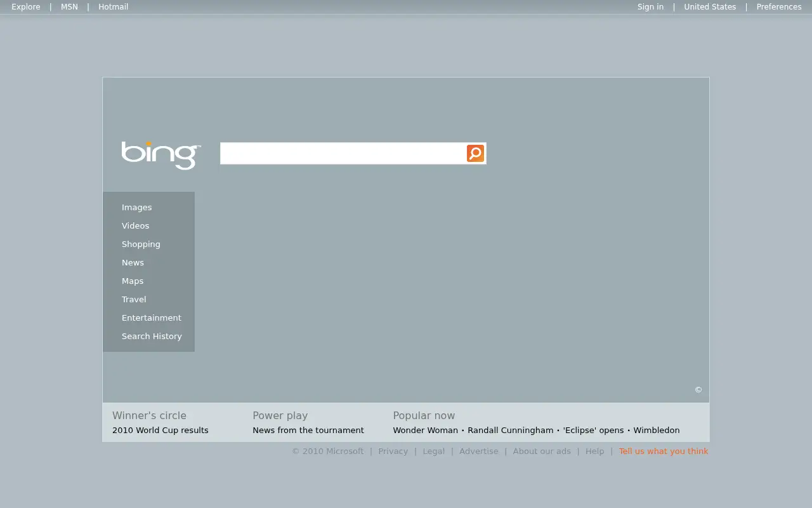Open Randall Cunningham popular search

click(x=511, y=430)
